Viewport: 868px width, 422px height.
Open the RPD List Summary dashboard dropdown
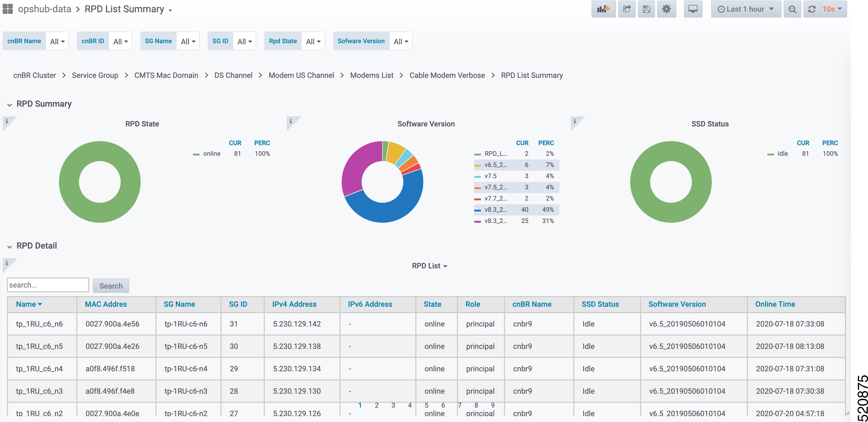coord(128,9)
